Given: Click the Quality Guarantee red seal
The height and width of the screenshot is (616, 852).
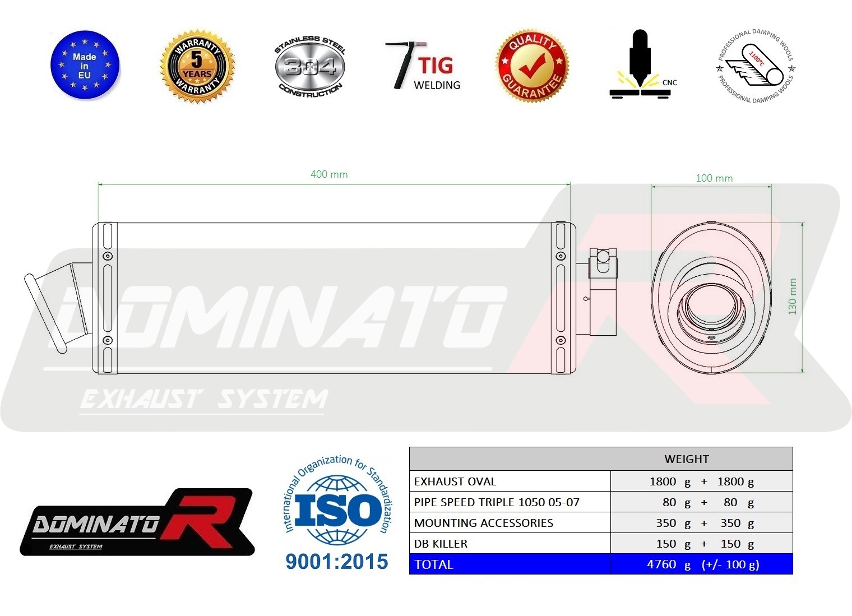Looking at the screenshot, I should 532,66.
